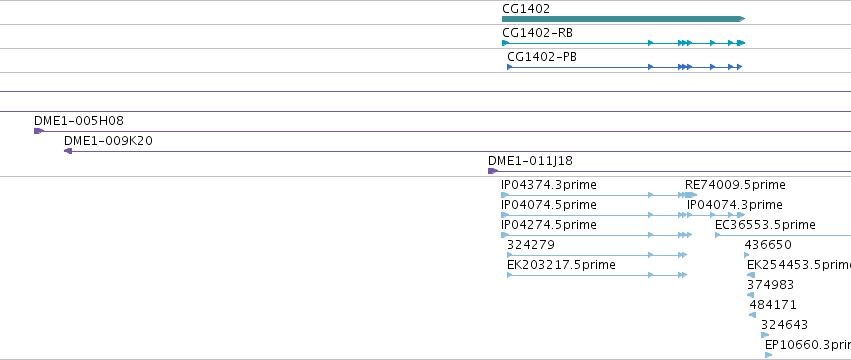
Task: Select the CG1402-PB protein feature
Action: click(625, 67)
